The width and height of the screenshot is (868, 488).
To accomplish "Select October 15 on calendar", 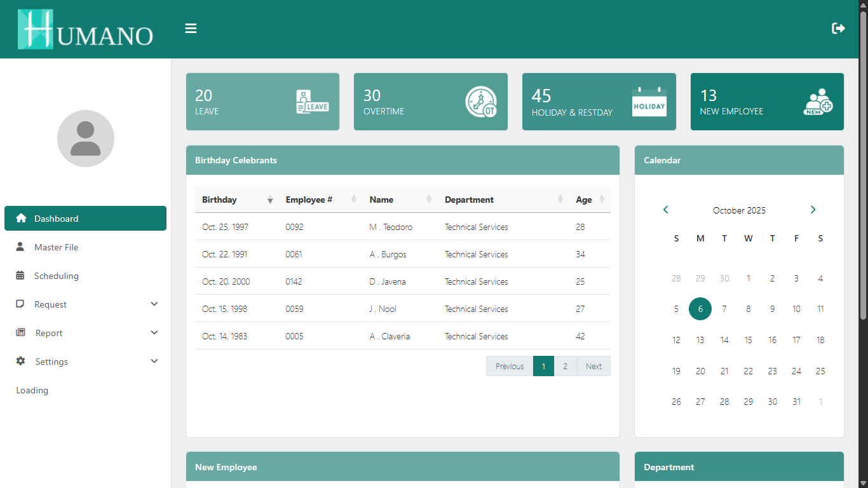I will [748, 340].
